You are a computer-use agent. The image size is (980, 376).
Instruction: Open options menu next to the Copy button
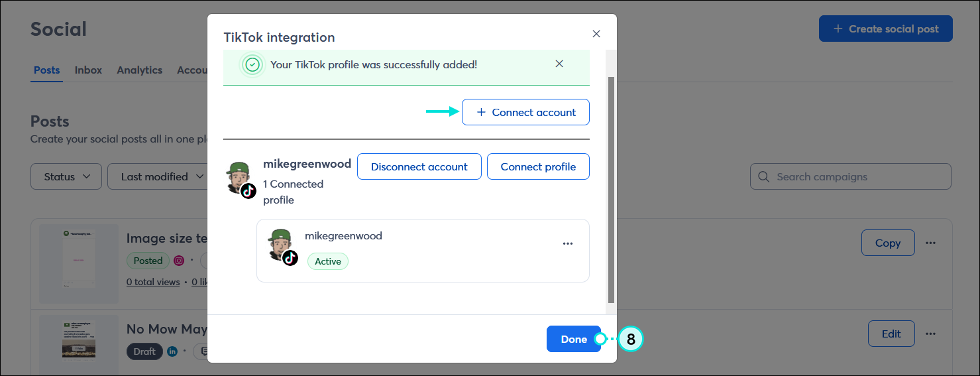point(931,243)
